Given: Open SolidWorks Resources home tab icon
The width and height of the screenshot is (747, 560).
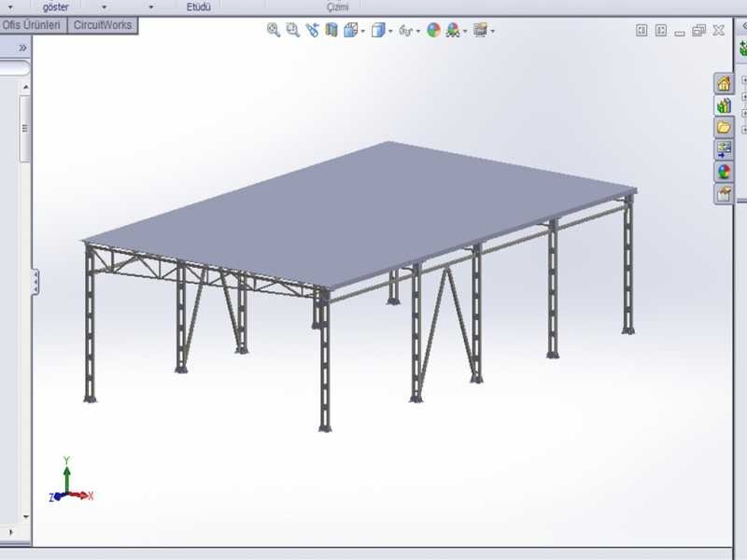Looking at the screenshot, I should pyautogui.click(x=724, y=83).
